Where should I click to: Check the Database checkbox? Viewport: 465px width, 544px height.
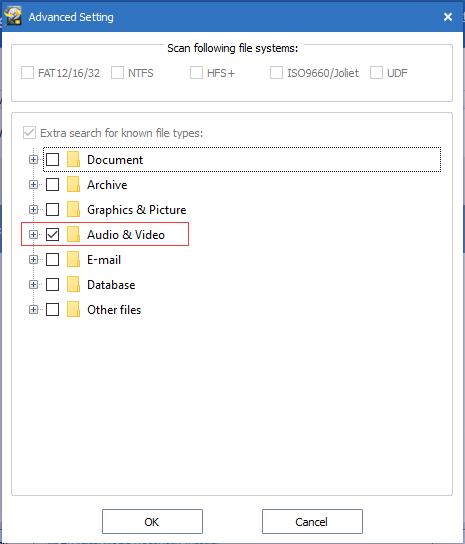pos(52,284)
